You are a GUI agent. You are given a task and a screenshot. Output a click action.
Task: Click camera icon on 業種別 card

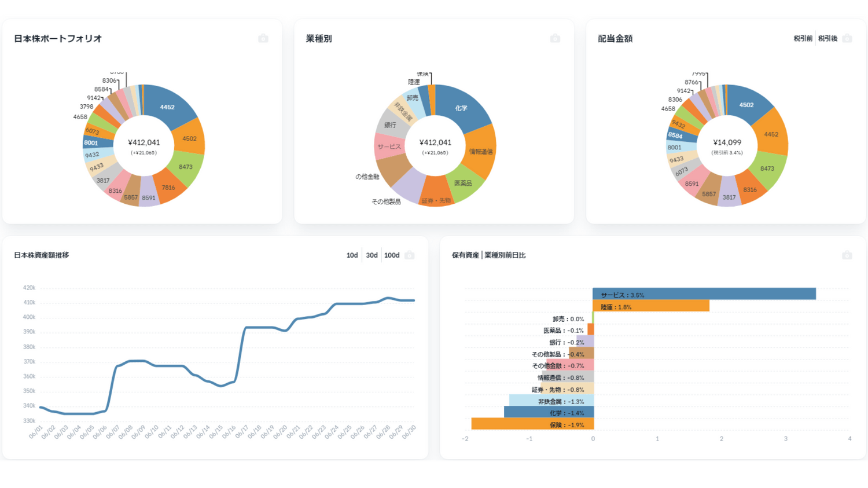click(555, 38)
